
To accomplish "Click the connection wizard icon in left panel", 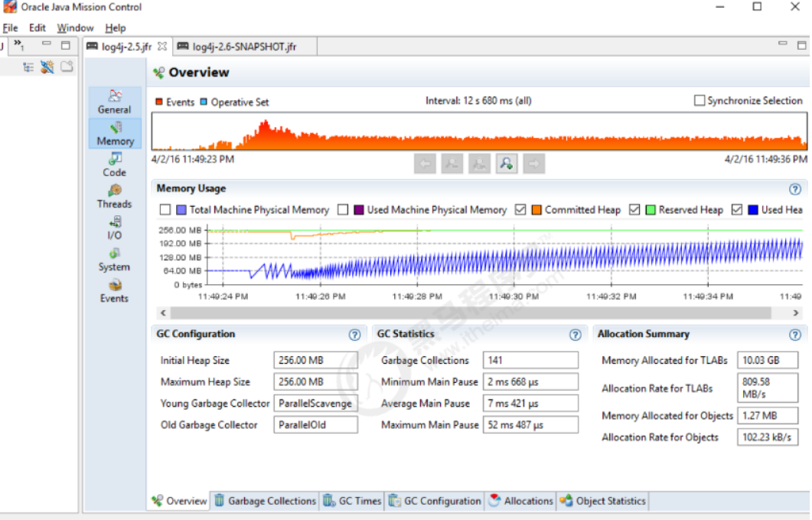I will pyautogui.click(x=47, y=67).
